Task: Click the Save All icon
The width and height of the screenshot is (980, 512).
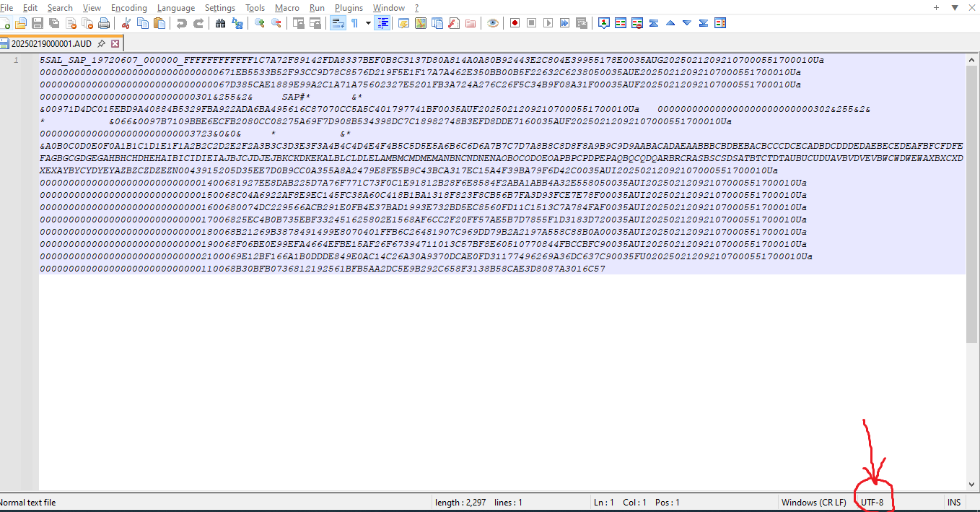Action: coord(54,23)
